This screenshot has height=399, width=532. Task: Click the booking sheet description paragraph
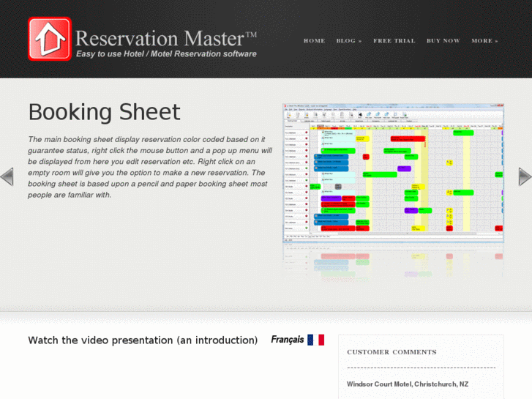tap(150, 167)
